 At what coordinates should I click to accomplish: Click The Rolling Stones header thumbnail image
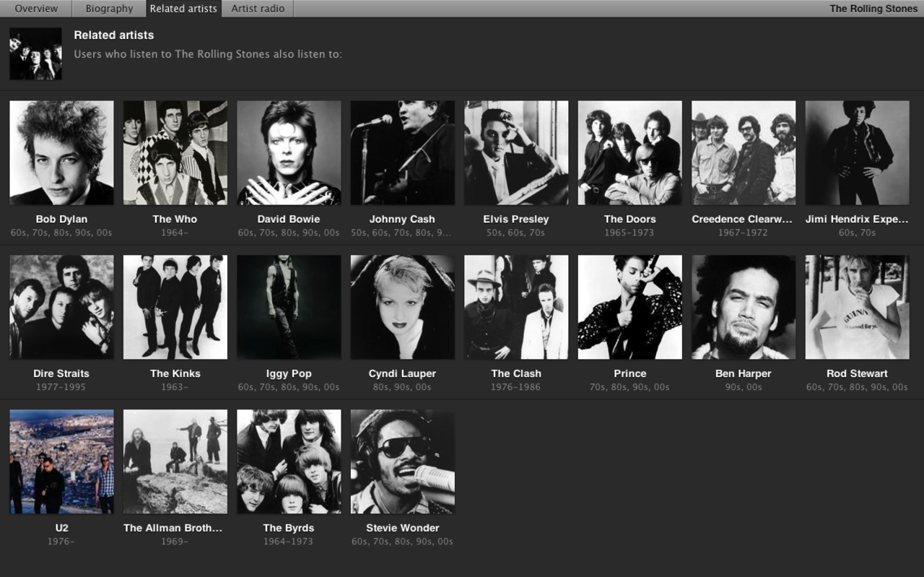click(35, 53)
